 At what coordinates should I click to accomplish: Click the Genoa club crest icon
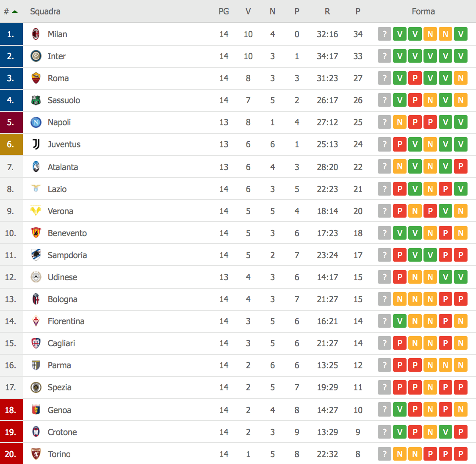click(x=36, y=410)
